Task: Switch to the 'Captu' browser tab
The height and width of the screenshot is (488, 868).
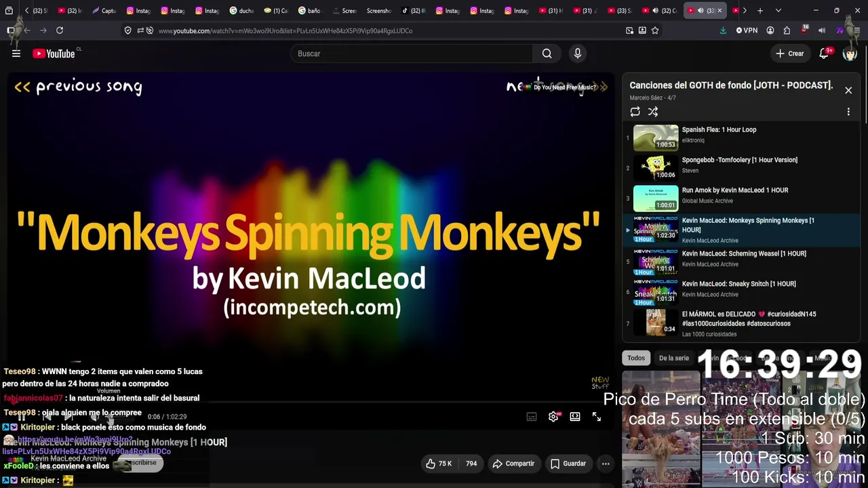Action: (x=103, y=11)
